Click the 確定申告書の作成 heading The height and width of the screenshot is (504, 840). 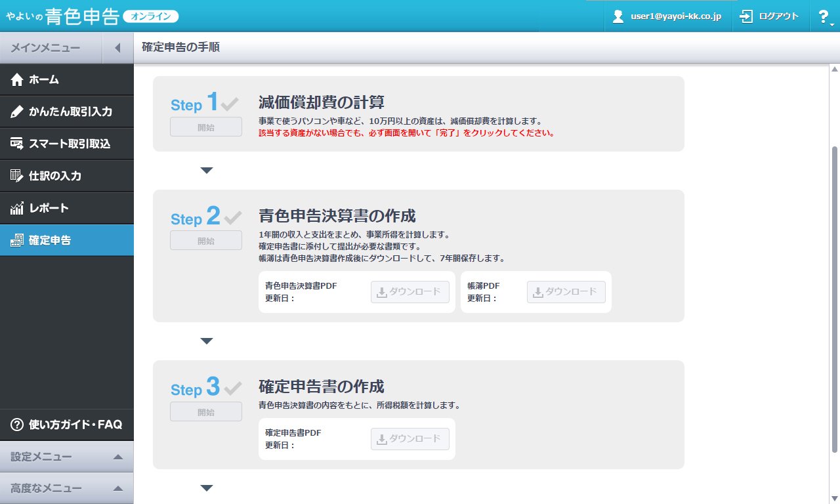tap(322, 386)
